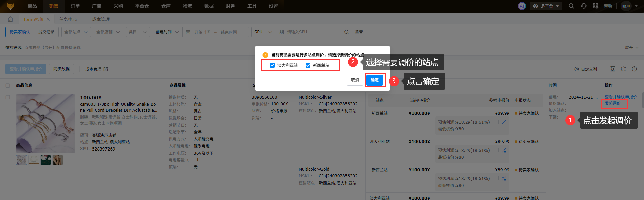Open the apps grid icon
The height and width of the screenshot is (200, 644).
595,6
